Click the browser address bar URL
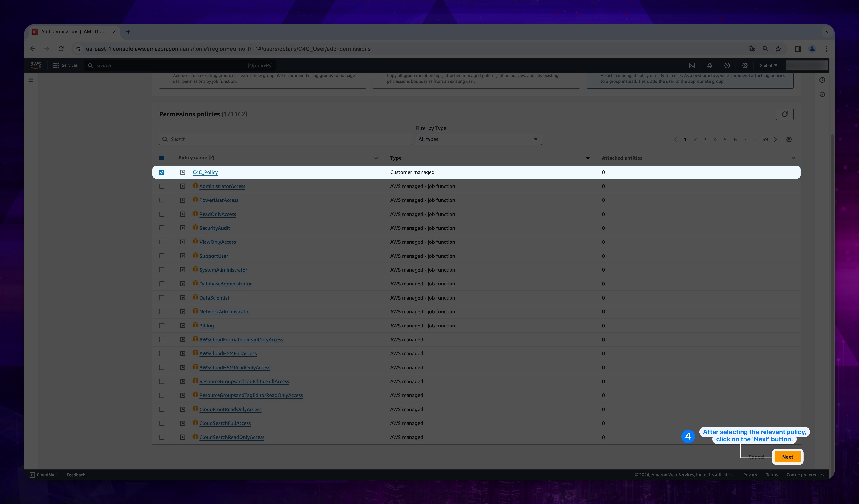The image size is (859, 504). pos(228,49)
